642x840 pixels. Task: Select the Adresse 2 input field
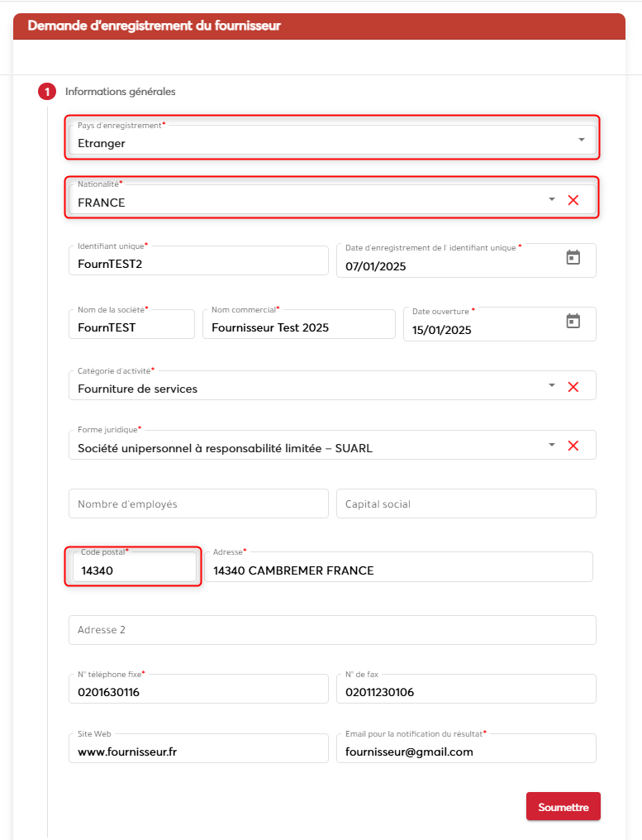coord(332,630)
